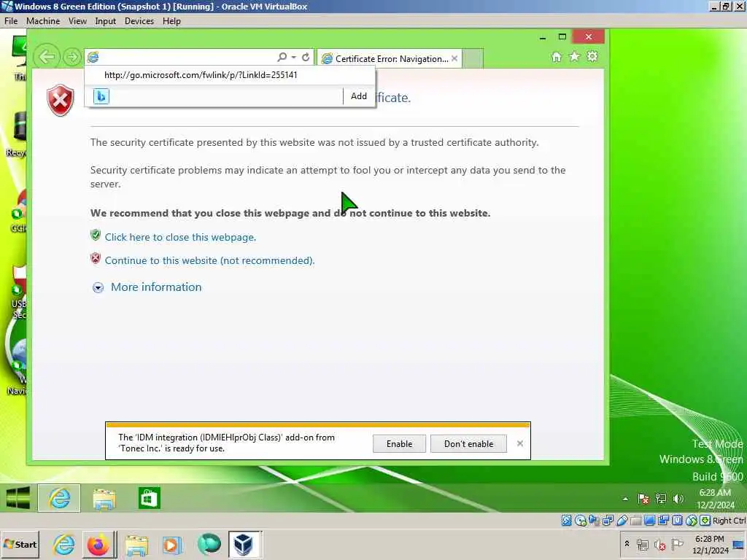Open the VirtualBox Devices menu

point(139,21)
